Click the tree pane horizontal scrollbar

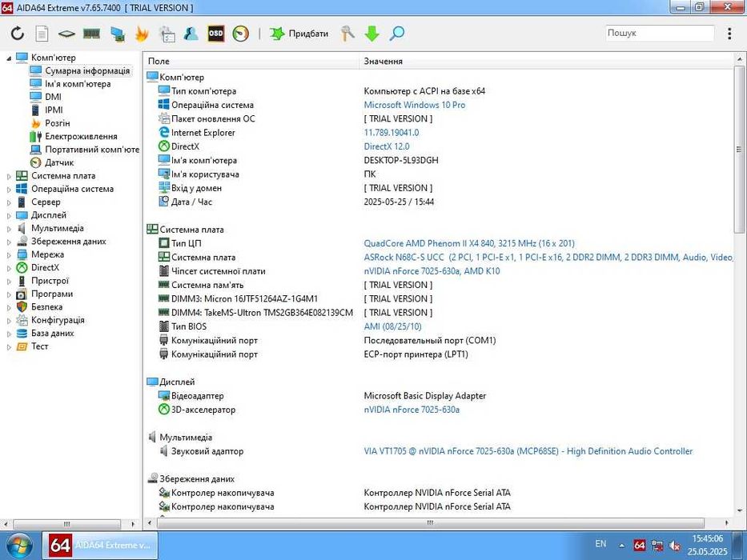[x=66, y=523]
